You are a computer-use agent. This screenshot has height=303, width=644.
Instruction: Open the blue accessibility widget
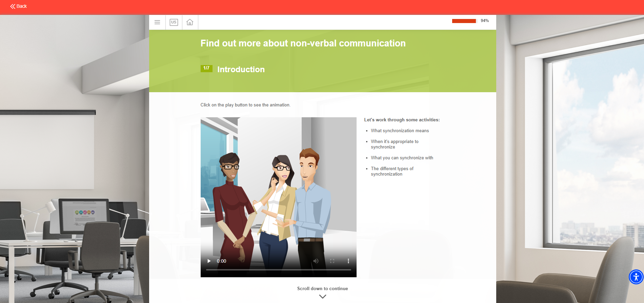pos(636,277)
